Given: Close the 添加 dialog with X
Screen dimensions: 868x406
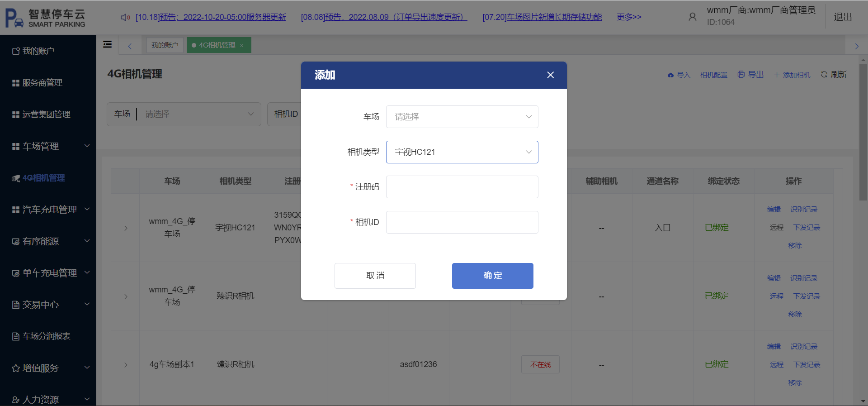Looking at the screenshot, I should [x=550, y=75].
